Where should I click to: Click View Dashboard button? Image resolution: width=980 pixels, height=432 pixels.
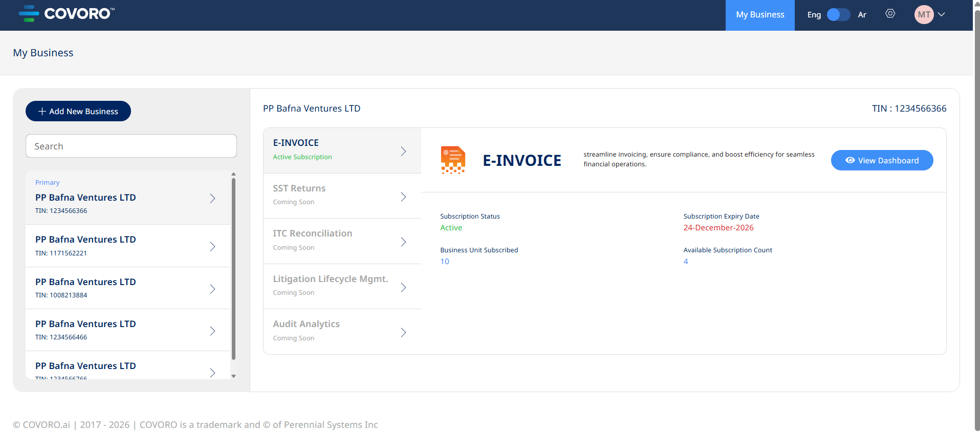point(882,160)
